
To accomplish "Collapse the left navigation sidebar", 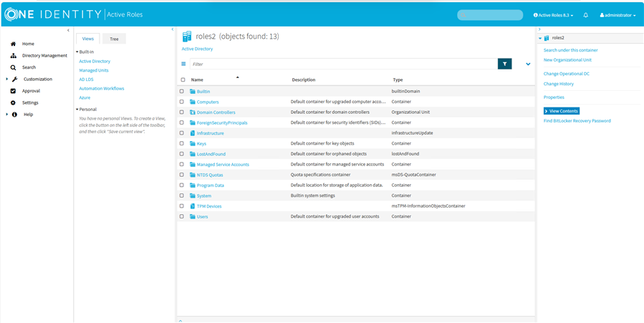I will coord(68,30).
